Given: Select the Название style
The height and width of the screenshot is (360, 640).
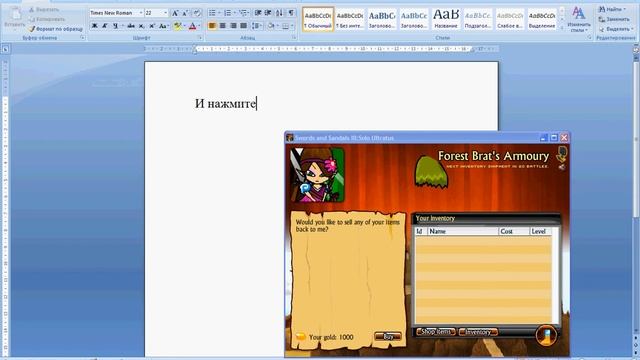Looking at the screenshot, I should (446, 19).
